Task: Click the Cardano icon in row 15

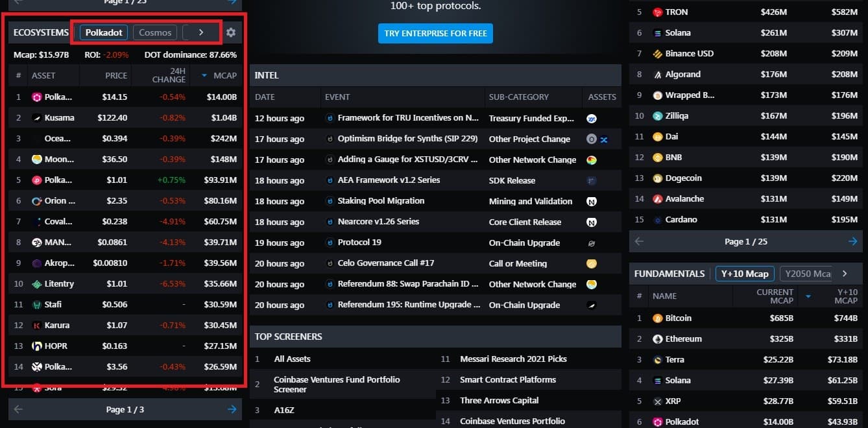Action: [658, 220]
